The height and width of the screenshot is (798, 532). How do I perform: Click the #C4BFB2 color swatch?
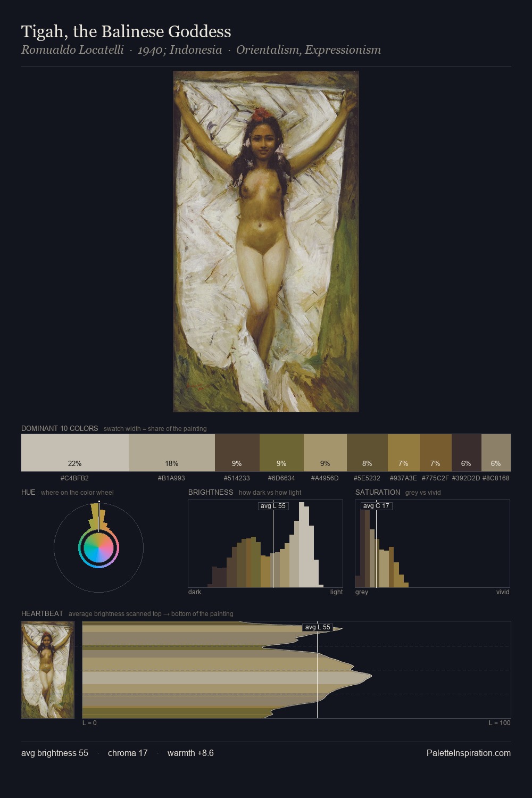click(75, 453)
